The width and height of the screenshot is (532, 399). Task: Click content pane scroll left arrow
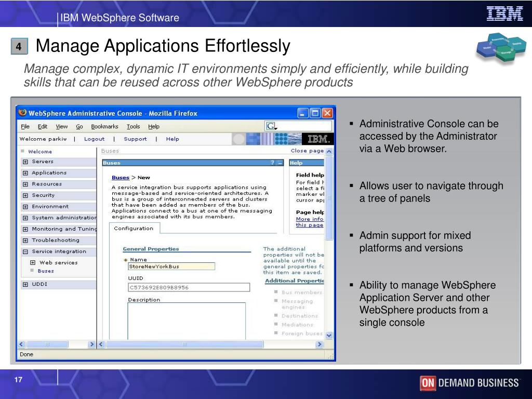click(101, 344)
